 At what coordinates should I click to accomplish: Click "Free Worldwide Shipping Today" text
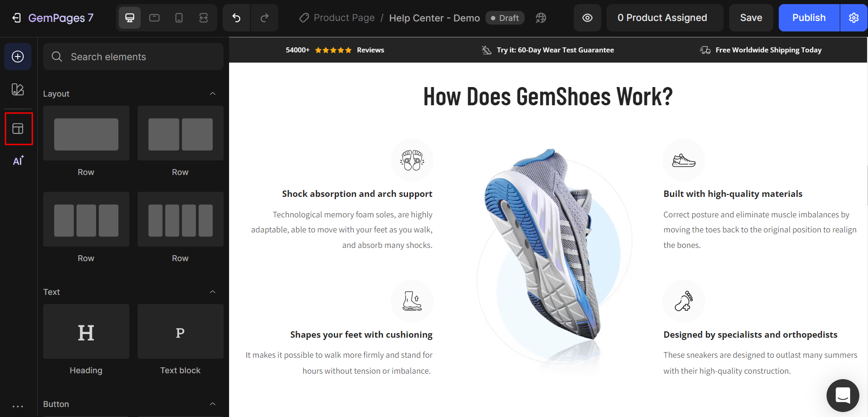pos(769,50)
